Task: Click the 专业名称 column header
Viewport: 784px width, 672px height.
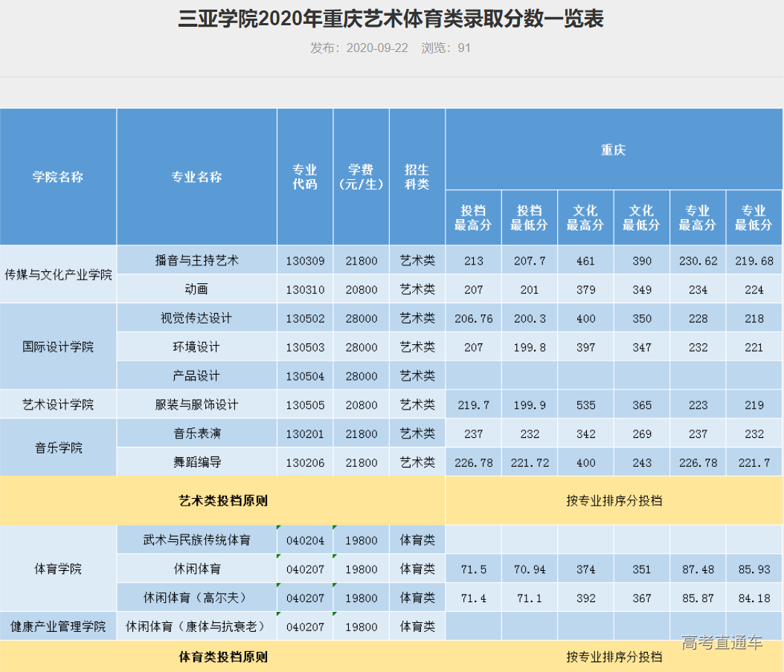Action: 196,177
